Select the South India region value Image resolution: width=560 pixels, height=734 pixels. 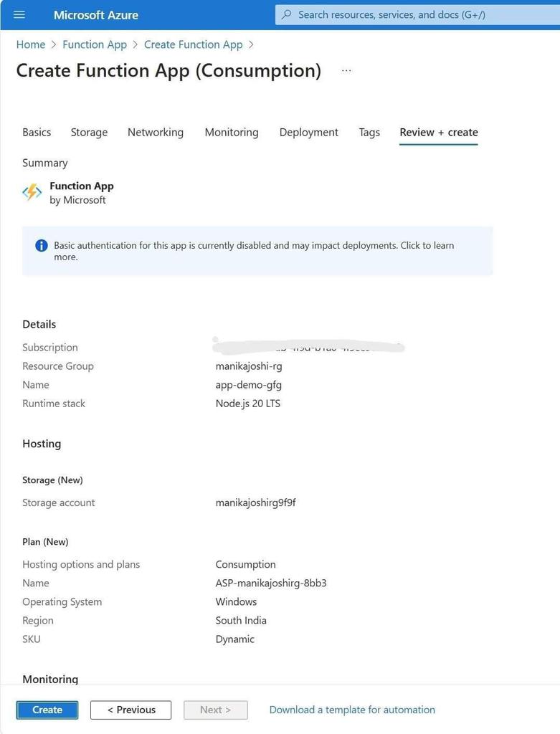tap(241, 621)
